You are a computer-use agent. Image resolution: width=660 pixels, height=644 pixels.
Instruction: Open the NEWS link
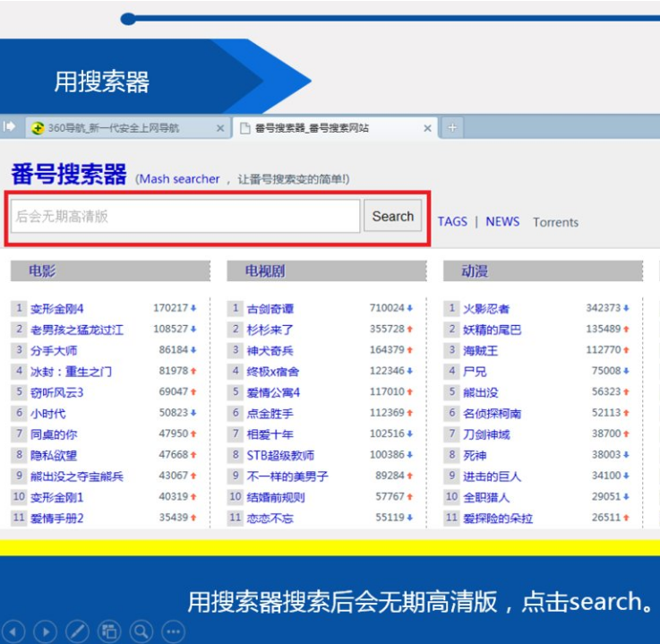(502, 221)
